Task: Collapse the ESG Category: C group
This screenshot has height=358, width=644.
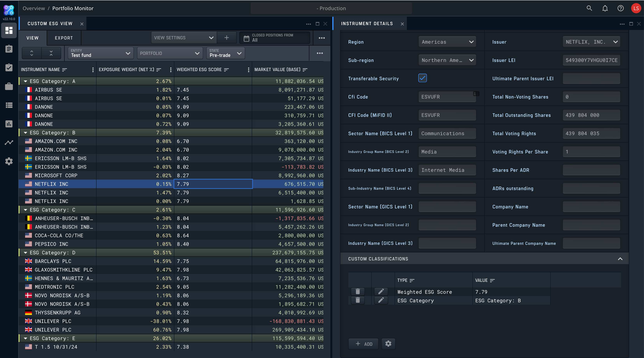Action: pos(25,210)
